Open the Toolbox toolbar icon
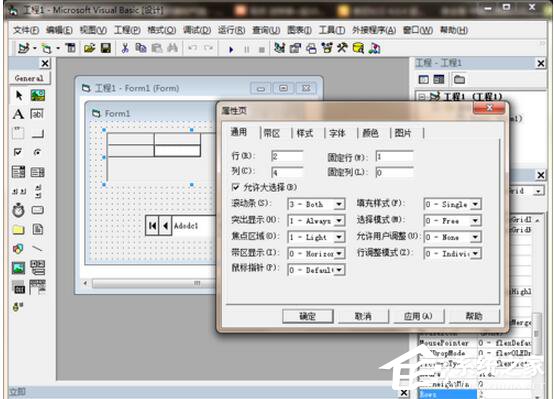The height and width of the screenshot is (399, 554). (x=342, y=48)
